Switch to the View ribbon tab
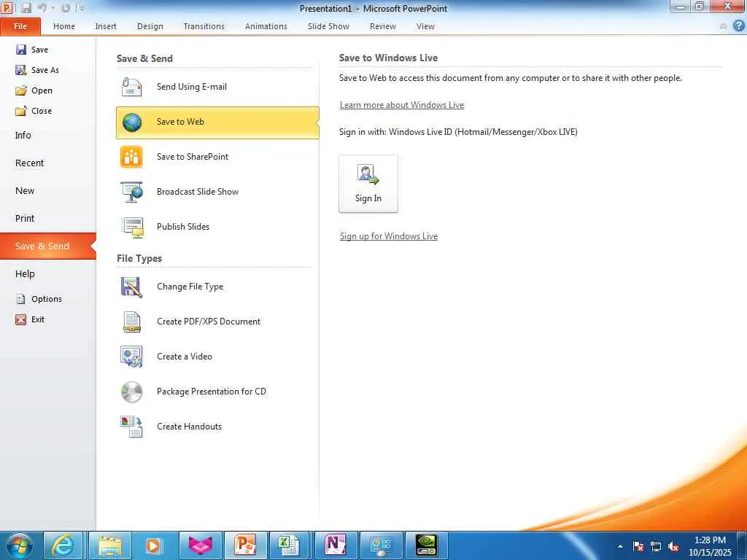 click(x=425, y=26)
